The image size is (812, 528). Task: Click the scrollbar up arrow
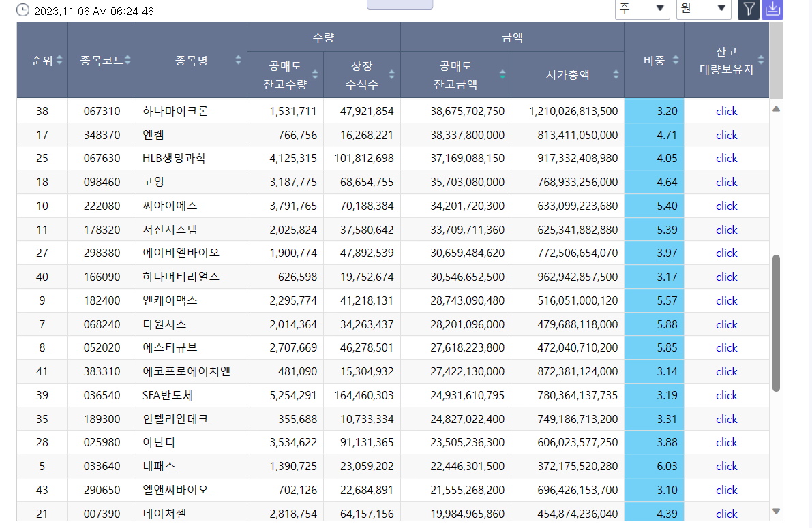(776, 109)
